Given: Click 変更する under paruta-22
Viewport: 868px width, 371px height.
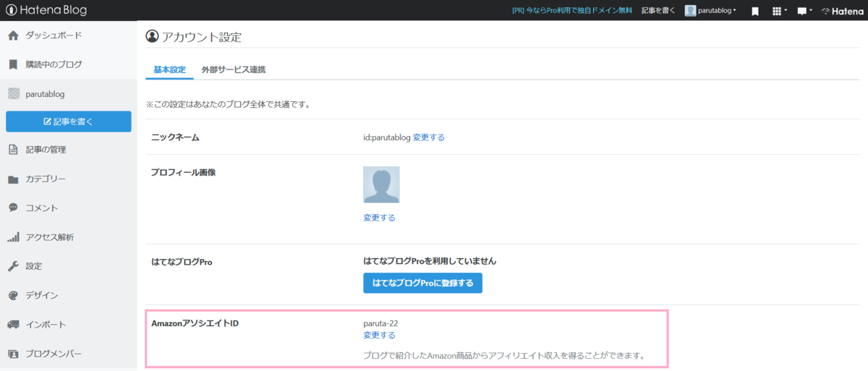Looking at the screenshot, I should click(379, 336).
